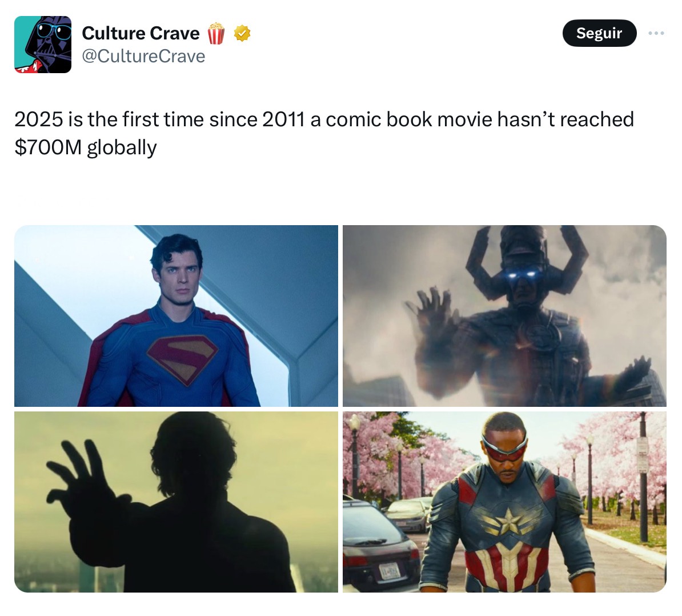This screenshot has height=616, width=682.
Task: Open the Superman image thumbnail
Action: click(x=176, y=316)
